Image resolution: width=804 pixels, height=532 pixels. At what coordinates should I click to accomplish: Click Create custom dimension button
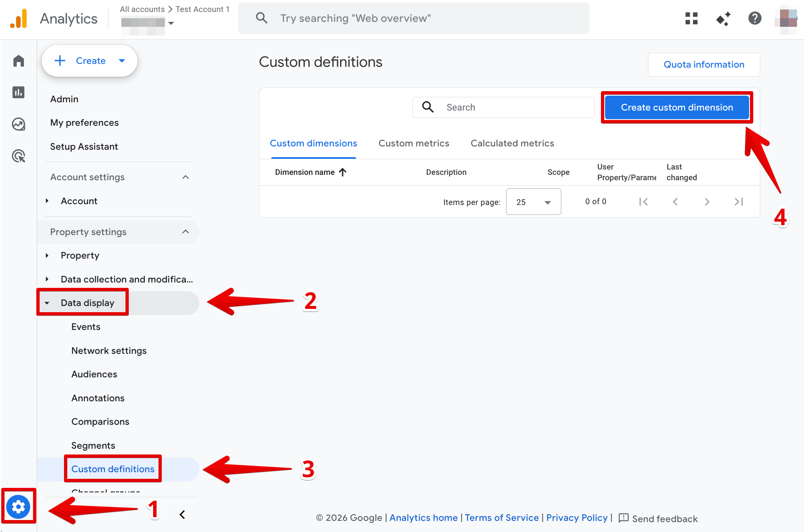[676, 107]
